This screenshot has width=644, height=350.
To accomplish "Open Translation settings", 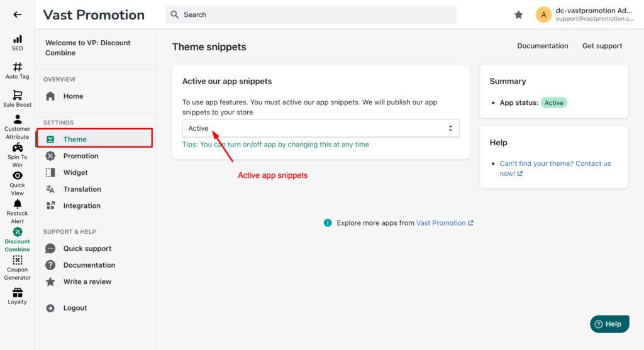I will pos(82,189).
